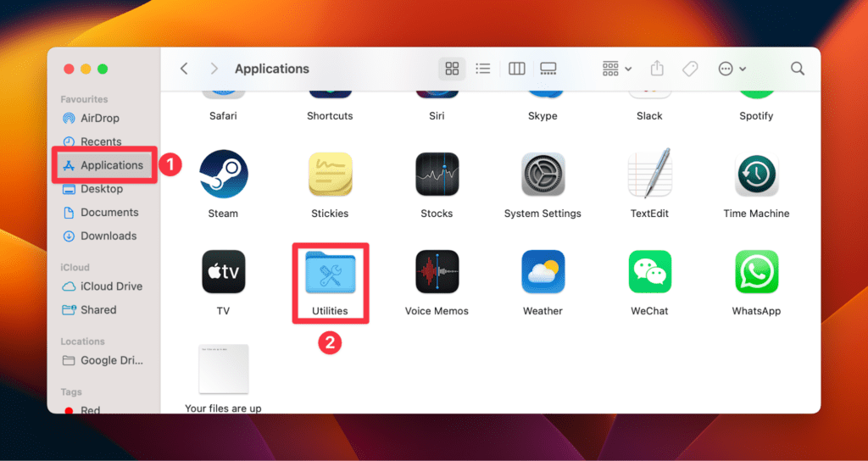Click the Share toolbar icon
The width and height of the screenshot is (868, 461).
[x=657, y=69]
